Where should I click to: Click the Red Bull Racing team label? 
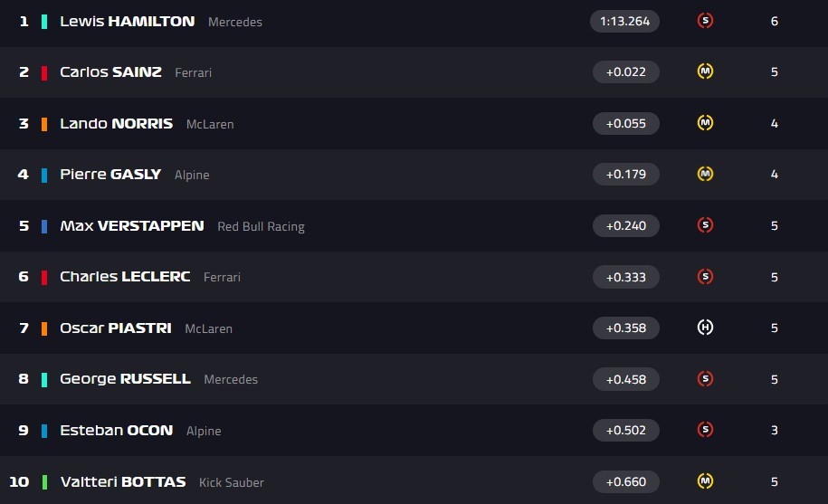click(261, 226)
